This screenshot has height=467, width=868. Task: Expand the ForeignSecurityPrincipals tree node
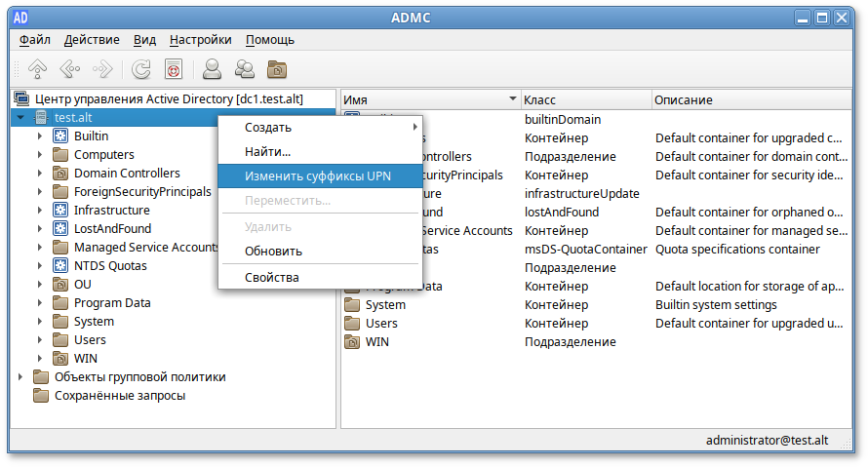(40, 191)
